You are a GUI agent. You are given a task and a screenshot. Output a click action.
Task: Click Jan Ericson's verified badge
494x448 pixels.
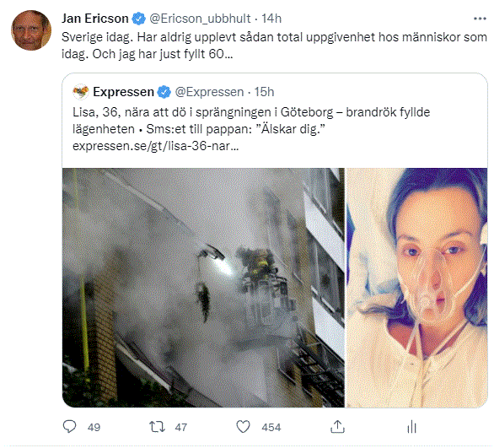pos(138,19)
